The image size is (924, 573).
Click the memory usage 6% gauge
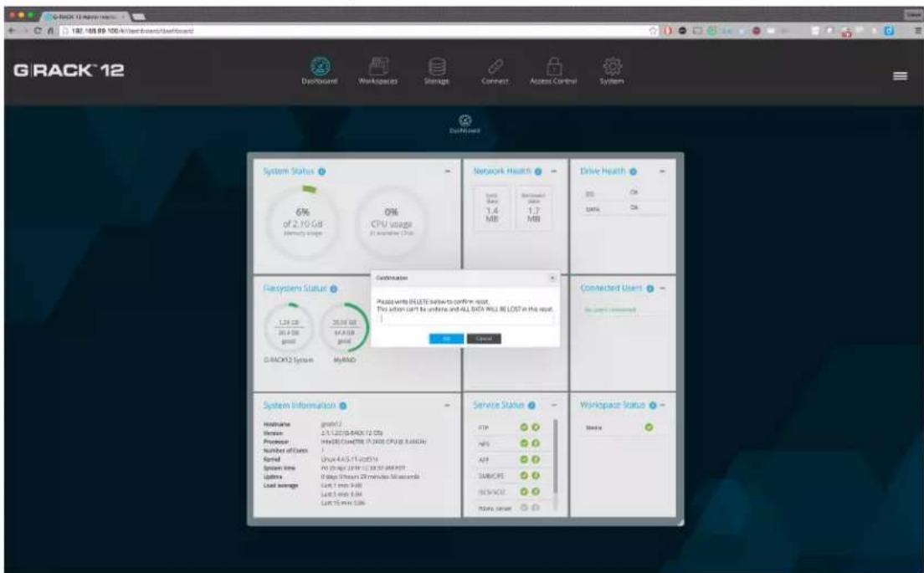point(302,223)
